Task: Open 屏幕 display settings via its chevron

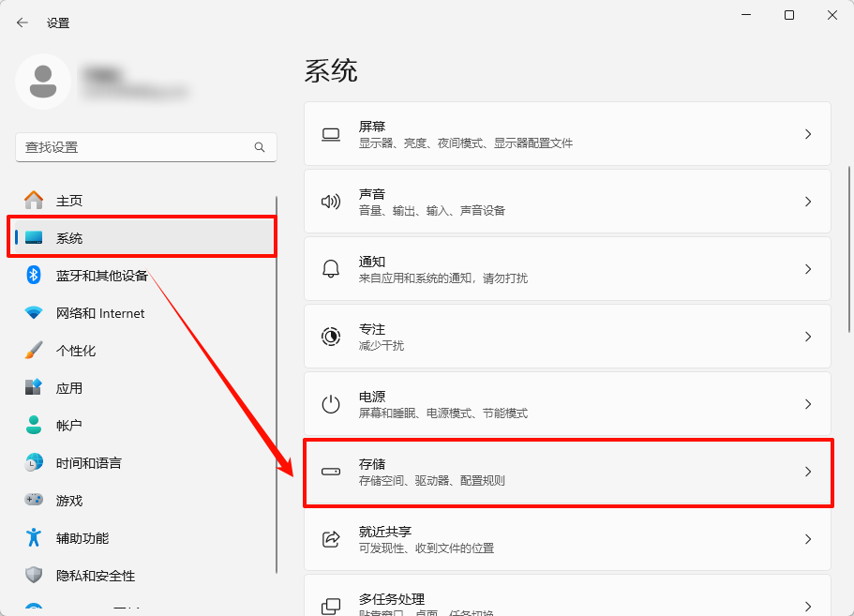Action: coord(808,134)
